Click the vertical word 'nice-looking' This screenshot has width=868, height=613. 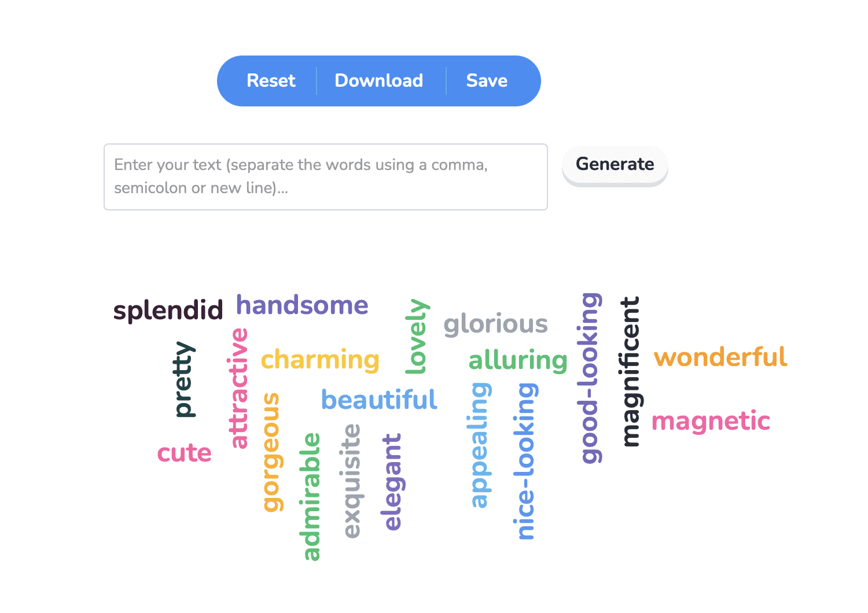coord(525,461)
